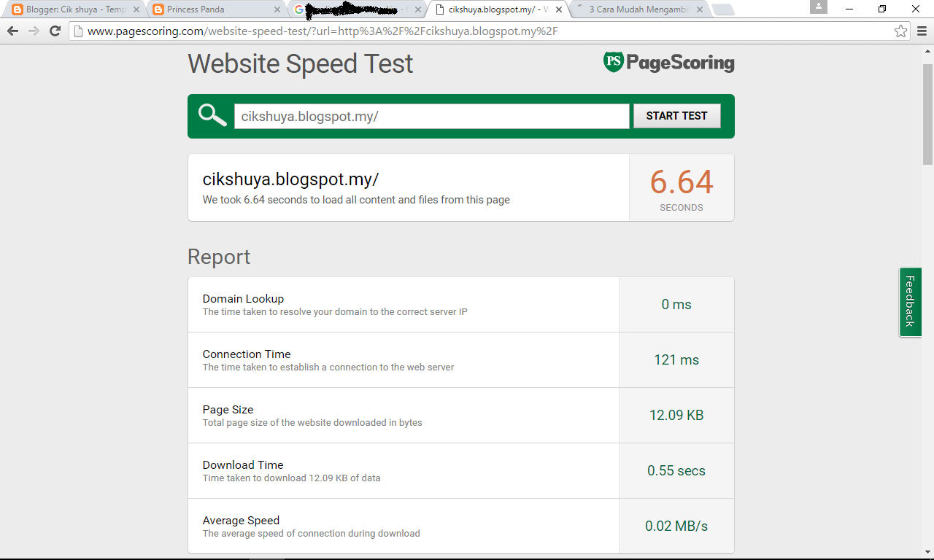Click the cikshuya.blogspot.my/ result title
Image resolution: width=934 pixels, height=560 pixels.
[290, 180]
